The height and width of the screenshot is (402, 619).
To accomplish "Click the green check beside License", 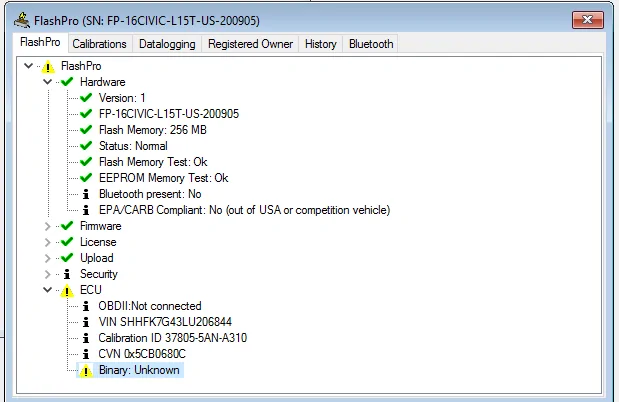I will 67,242.
